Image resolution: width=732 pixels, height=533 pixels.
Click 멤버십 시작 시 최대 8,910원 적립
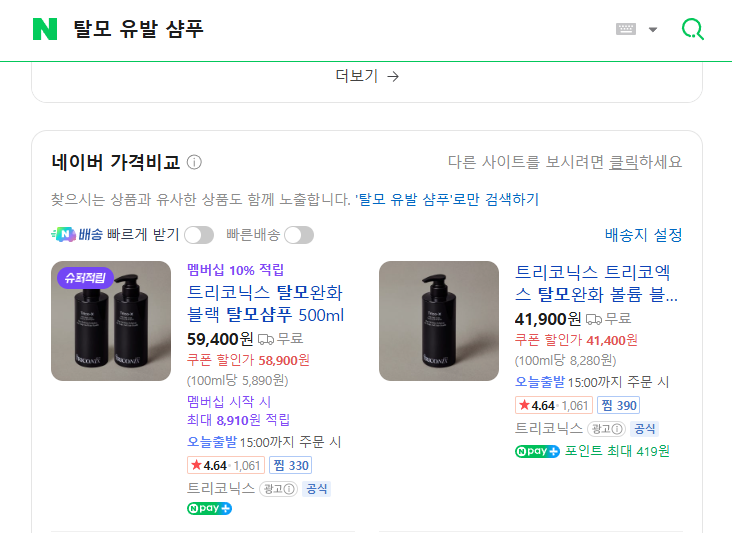coord(238,411)
